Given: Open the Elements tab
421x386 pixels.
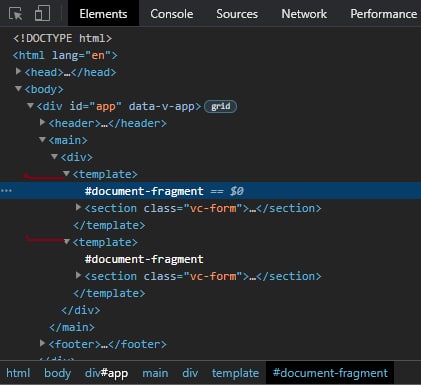Looking at the screenshot, I should 103,14.
